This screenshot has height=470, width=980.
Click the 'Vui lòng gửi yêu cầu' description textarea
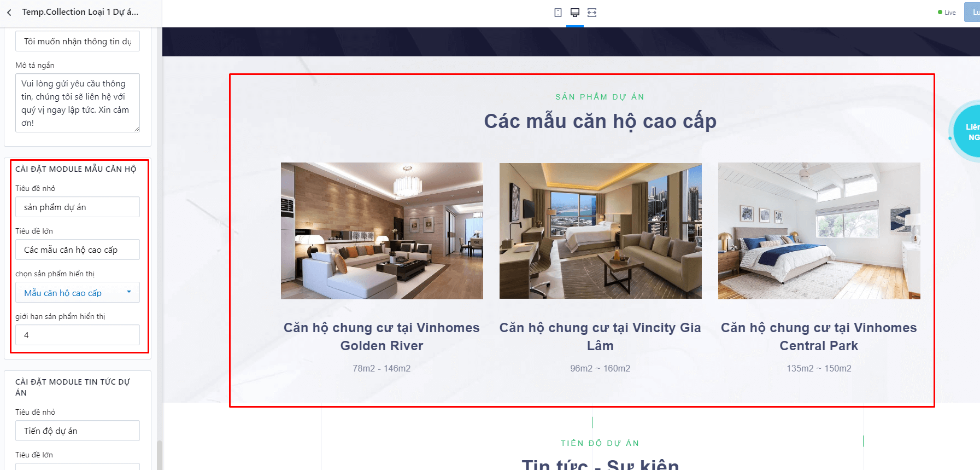(x=78, y=103)
